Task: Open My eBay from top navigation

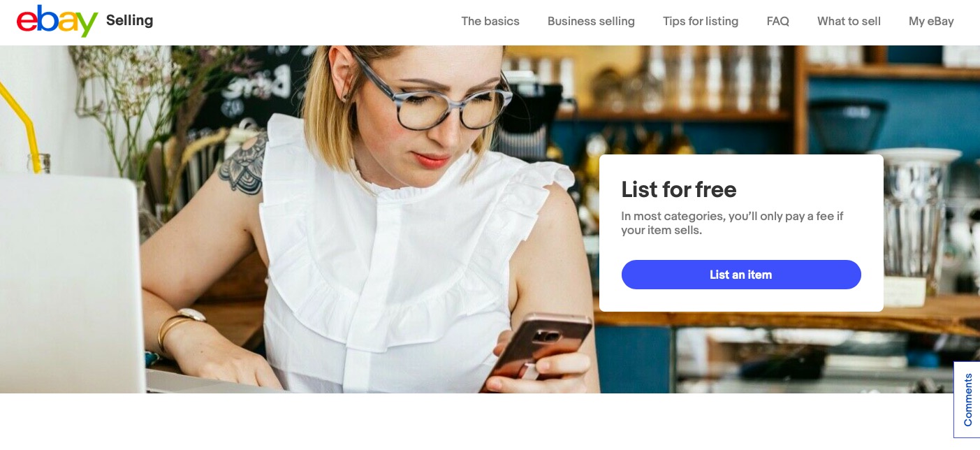Action: tap(931, 21)
